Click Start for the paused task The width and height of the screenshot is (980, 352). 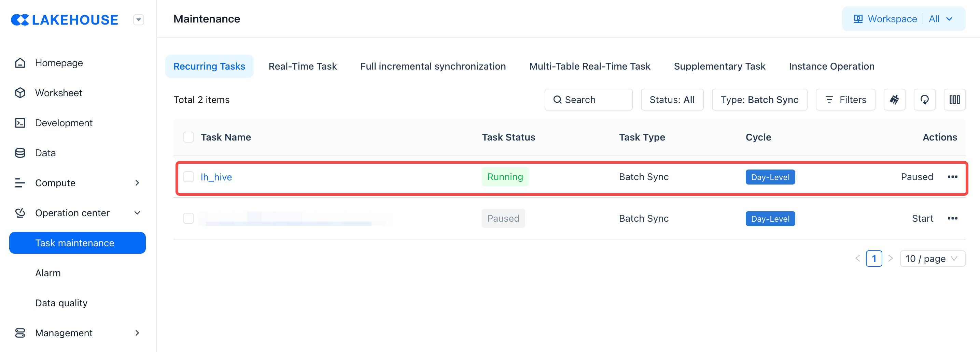(x=922, y=218)
